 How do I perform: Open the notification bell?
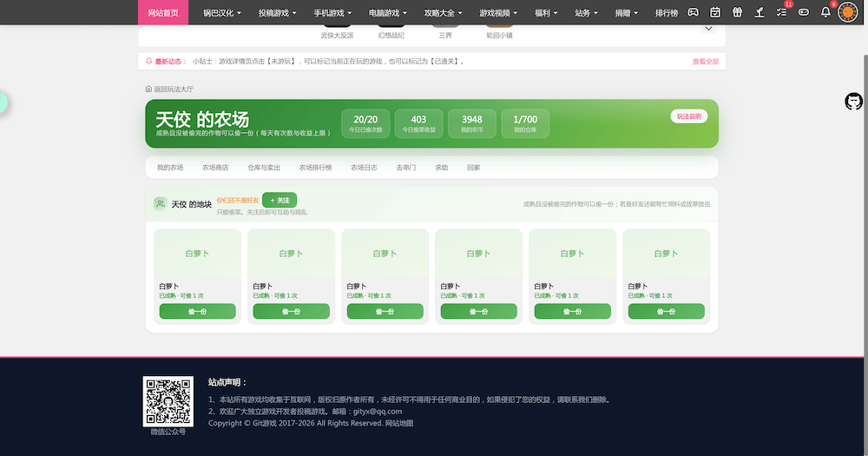point(825,12)
